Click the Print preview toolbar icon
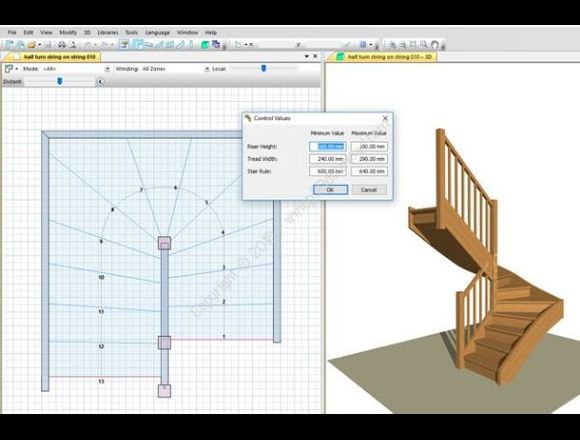This screenshot has height=440, width=580. click(x=73, y=45)
